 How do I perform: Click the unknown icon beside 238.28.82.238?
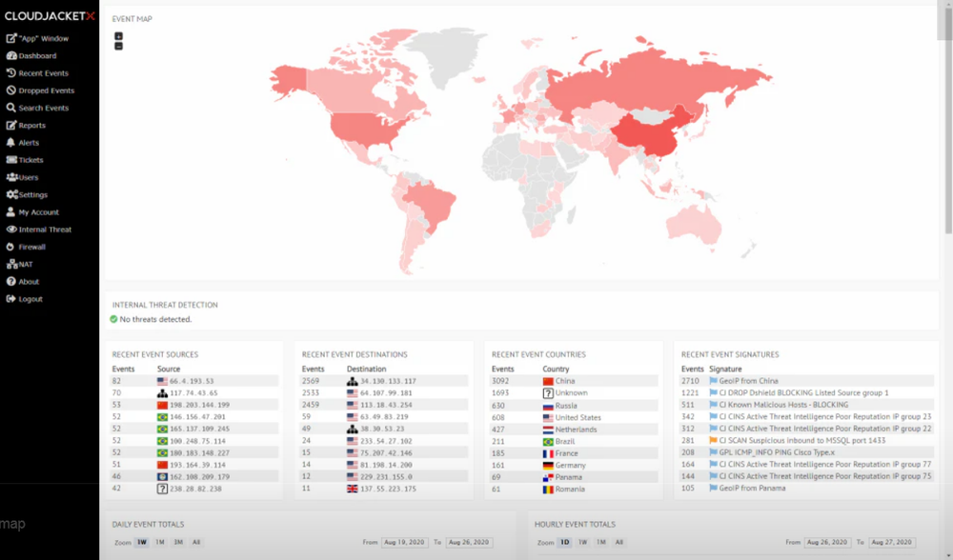pyautogui.click(x=162, y=489)
